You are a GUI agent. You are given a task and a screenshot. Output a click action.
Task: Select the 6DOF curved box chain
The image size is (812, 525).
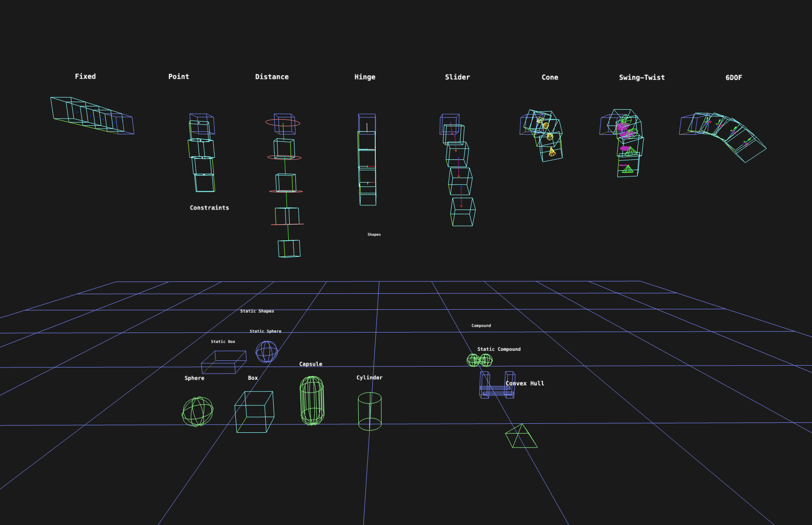click(722, 137)
